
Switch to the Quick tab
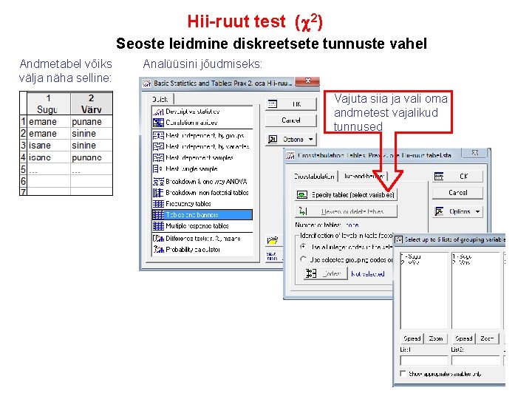coord(160,99)
